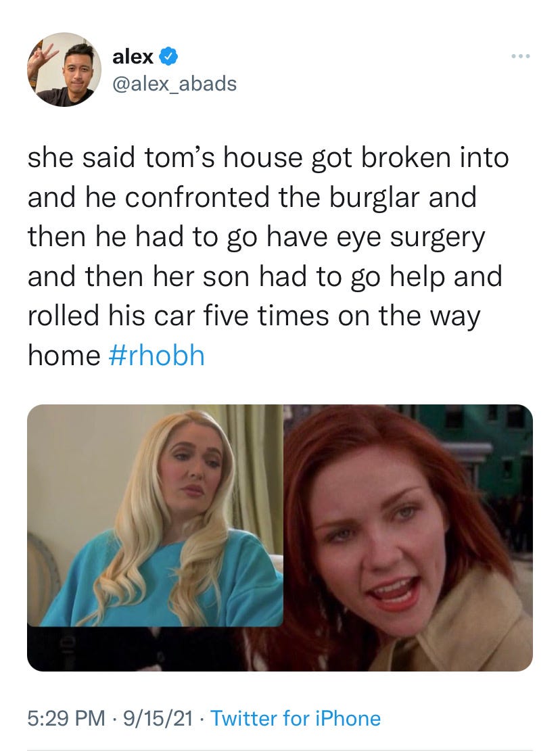Click the 9/15/21 date
Viewport: 560px width, 752px height.
coord(158,718)
